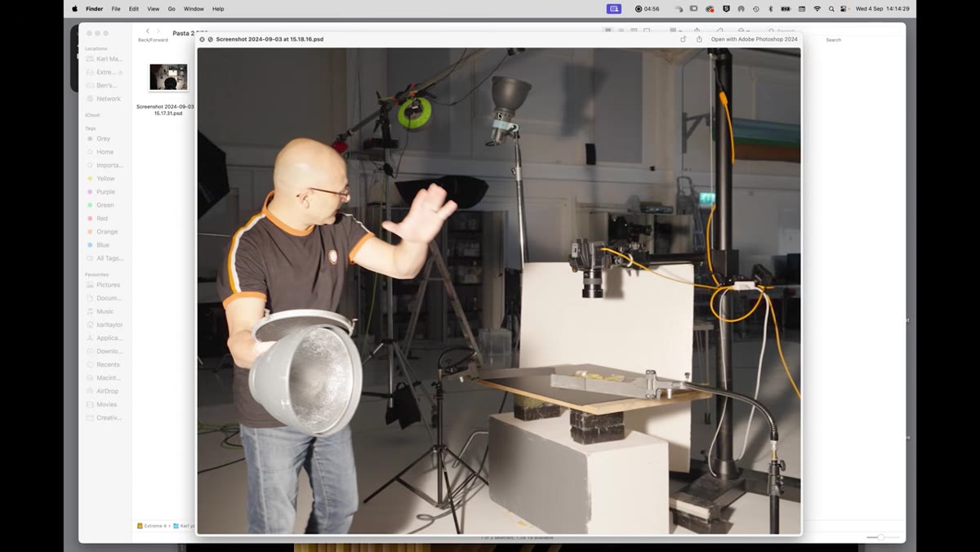Open the preview with Adobe Photoshop 2024

pos(754,39)
